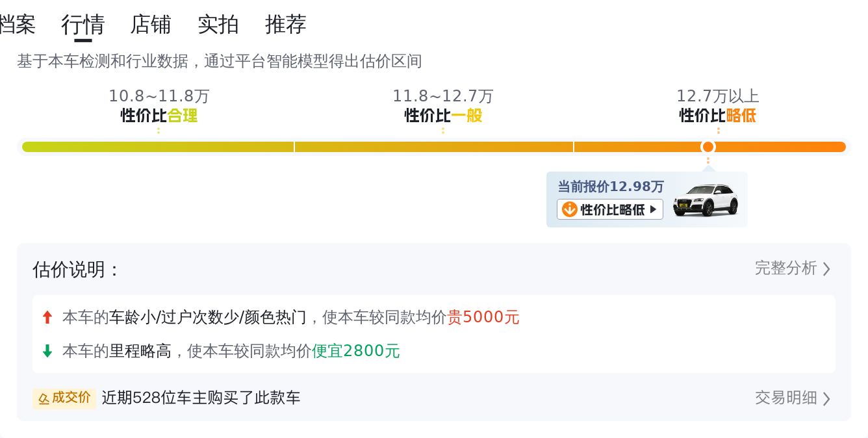This screenshot has width=868, height=438.
Task: Open the 推荐 tab
Action: coord(286,25)
